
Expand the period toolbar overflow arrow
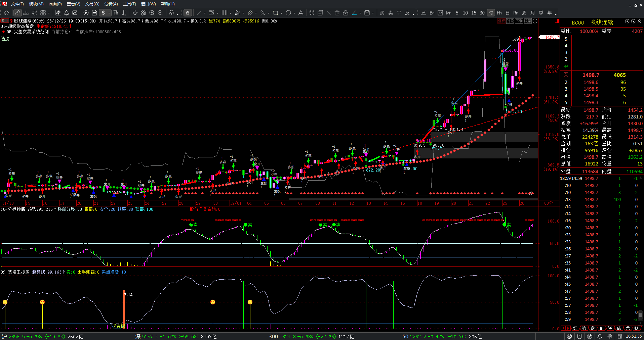coord(556,14)
